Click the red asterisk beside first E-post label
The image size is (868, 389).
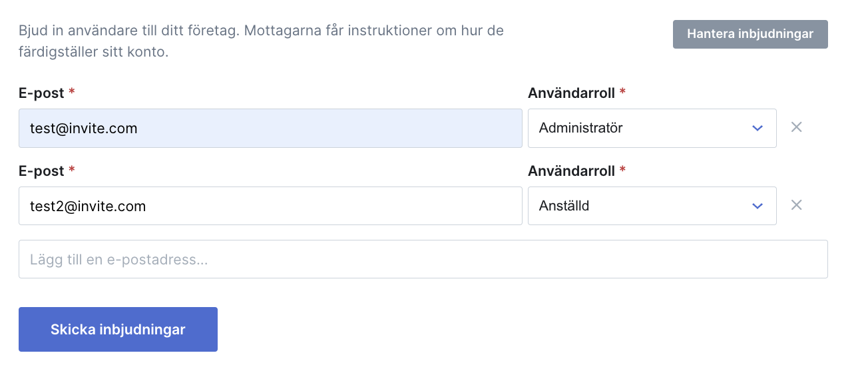coord(72,92)
